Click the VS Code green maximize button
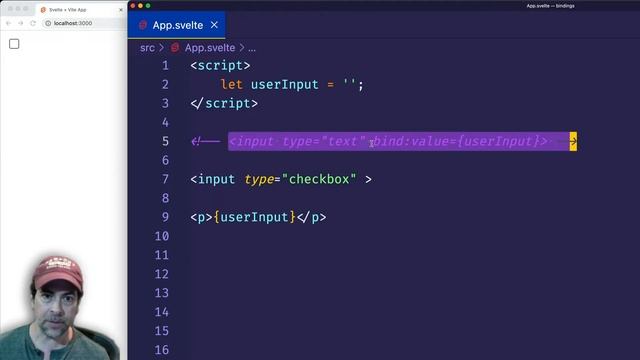This screenshot has height=360, width=640. click(x=148, y=6)
